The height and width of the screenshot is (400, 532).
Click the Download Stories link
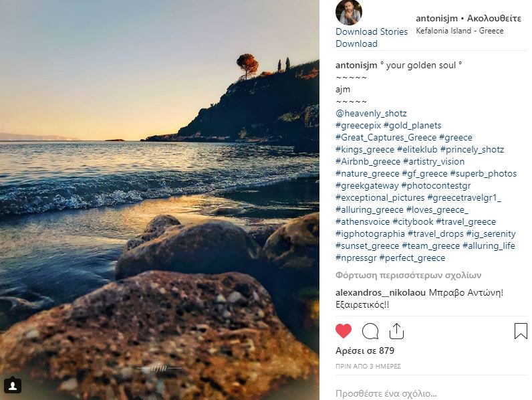click(x=372, y=31)
